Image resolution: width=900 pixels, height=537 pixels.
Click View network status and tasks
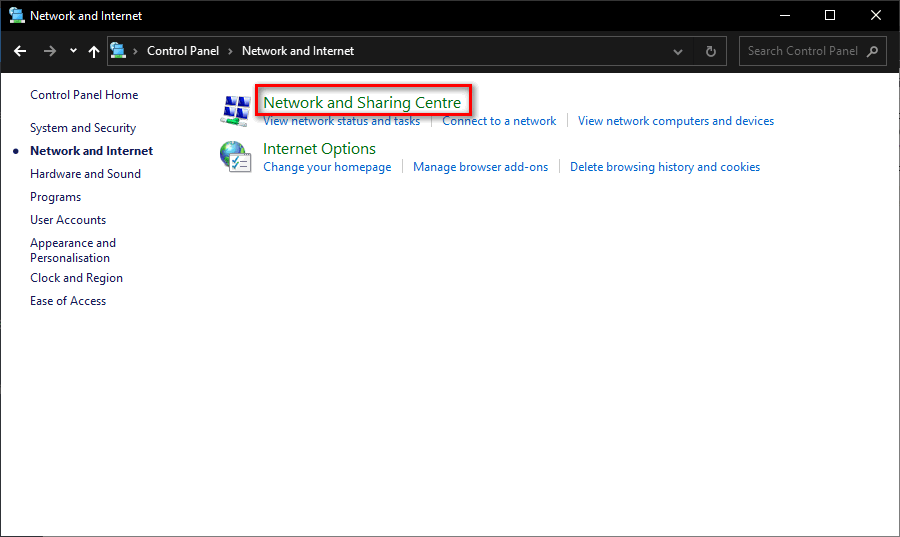pyautogui.click(x=342, y=121)
